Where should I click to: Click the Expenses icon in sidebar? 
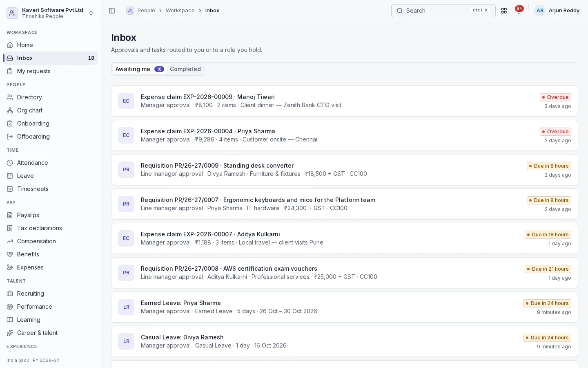[x=10, y=267]
